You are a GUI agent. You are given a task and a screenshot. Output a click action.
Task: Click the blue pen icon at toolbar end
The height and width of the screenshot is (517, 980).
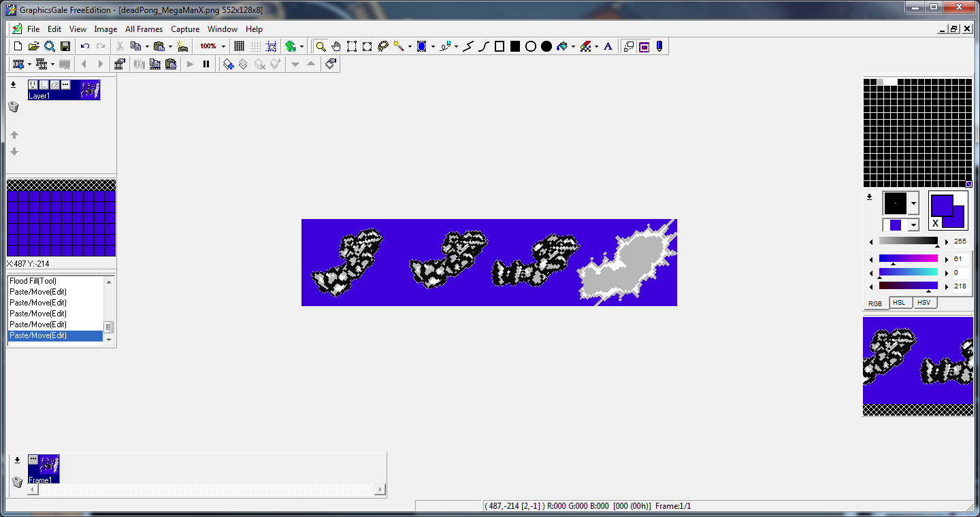pos(659,46)
